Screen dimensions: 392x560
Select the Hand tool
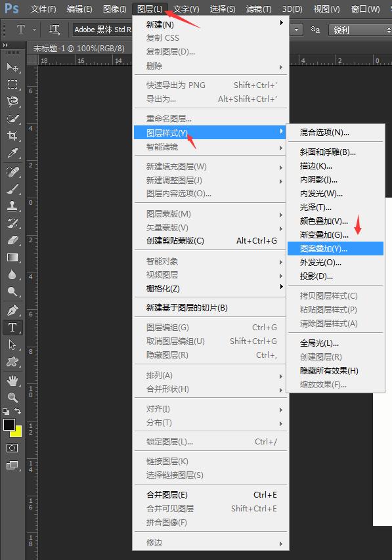pyautogui.click(x=13, y=381)
